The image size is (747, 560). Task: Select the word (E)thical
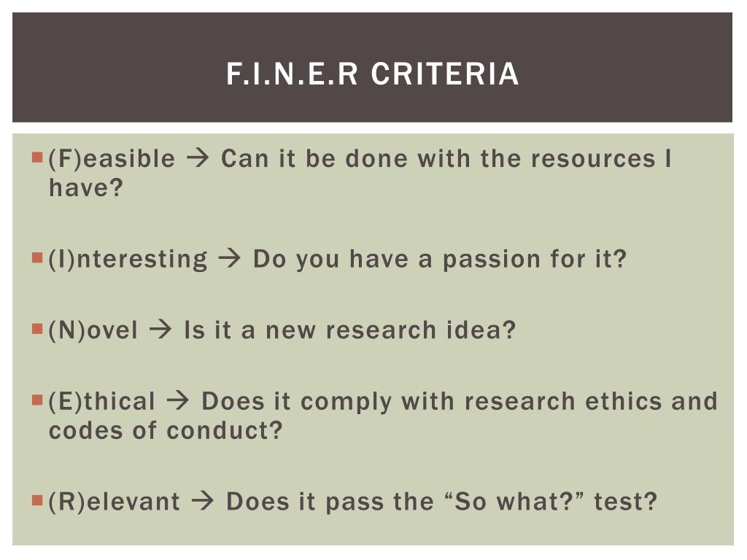102,402
